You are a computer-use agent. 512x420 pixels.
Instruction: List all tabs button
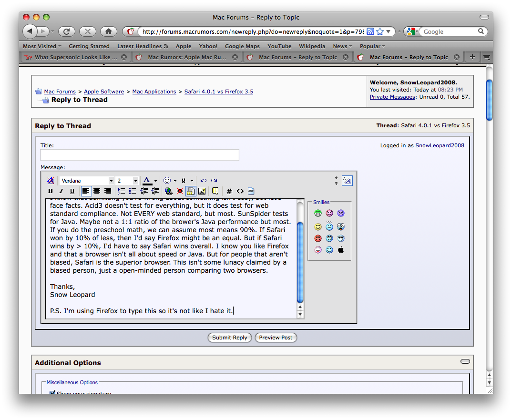[487, 57]
